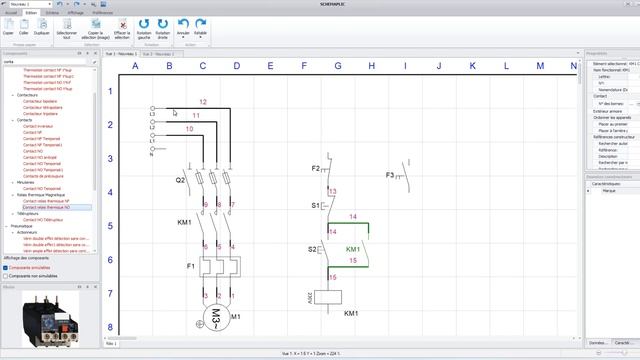Collapse the Actionneurs tree group

tap(13, 232)
